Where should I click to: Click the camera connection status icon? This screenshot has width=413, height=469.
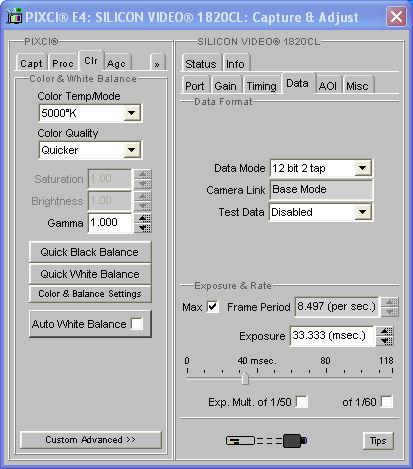click(x=266, y=441)
